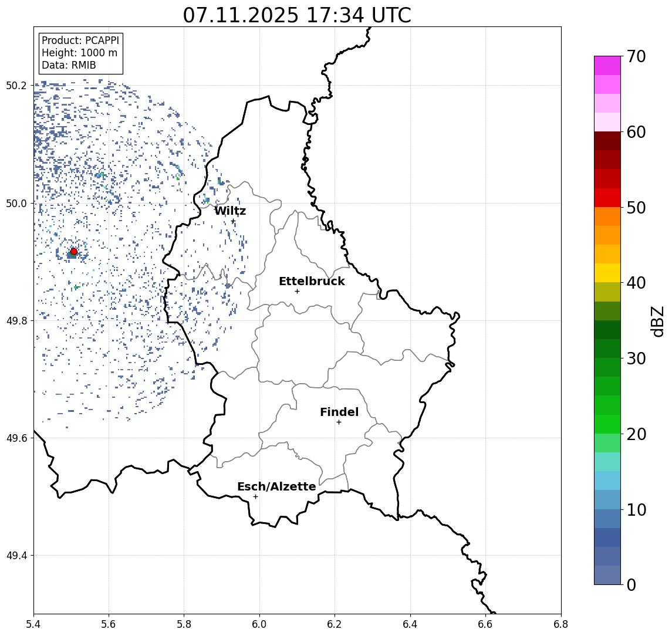Click the plus marker below Wiltz
672x636 pixels.
click(233, 221)
